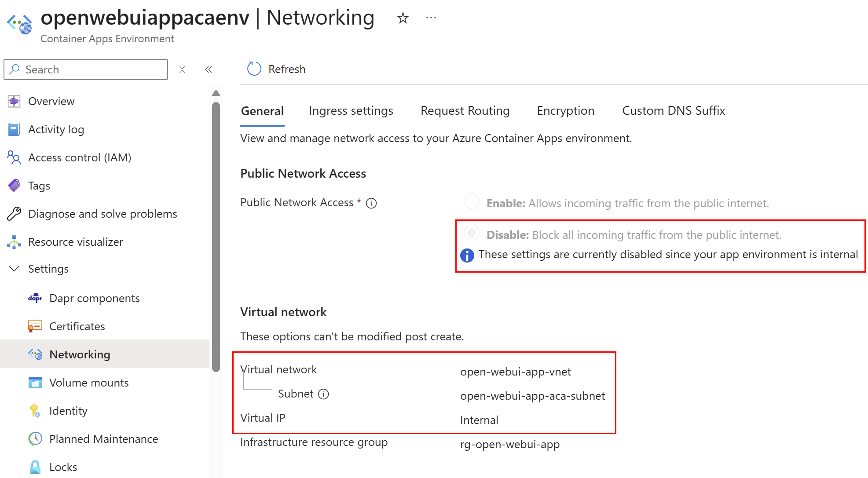Image resolution: width=868 pixels, height=478 pixels.
Task: Collapse the Settings section chevron
Action: pyautogui.click(x=14, y=269)
